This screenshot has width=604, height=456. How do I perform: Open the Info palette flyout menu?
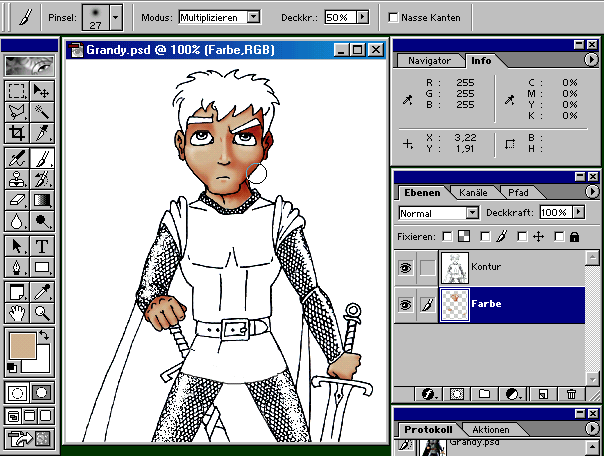591,60
